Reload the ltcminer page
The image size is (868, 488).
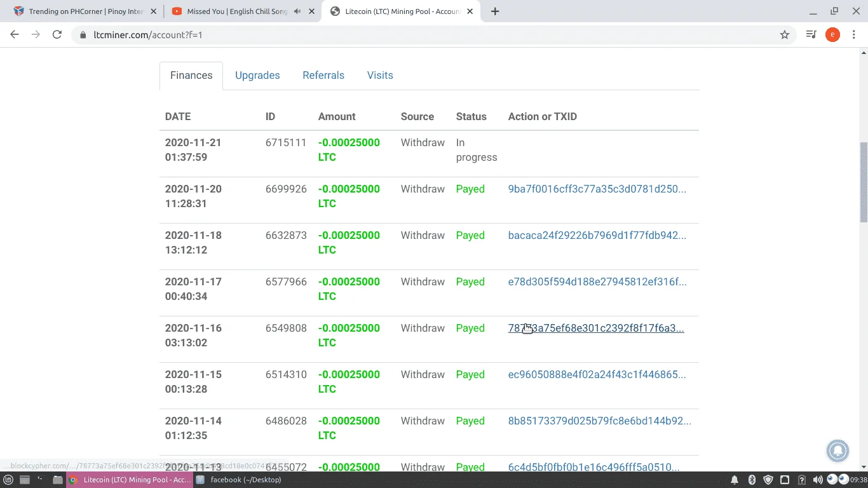tap(57, 35)
